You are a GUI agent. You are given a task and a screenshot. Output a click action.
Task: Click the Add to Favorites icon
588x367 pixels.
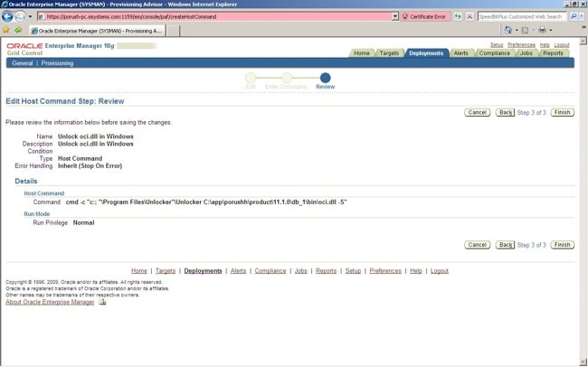18,30
